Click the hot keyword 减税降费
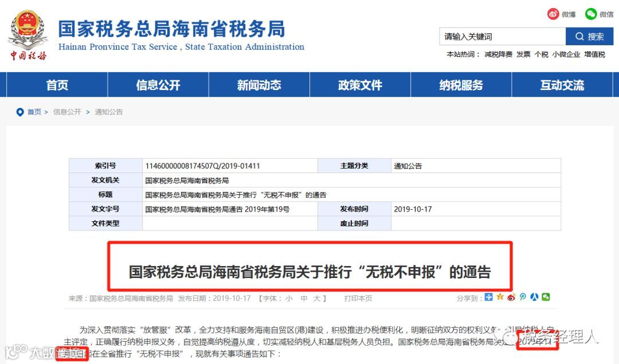The width and height of the screenshot is (619, 364). click(498, 54)
